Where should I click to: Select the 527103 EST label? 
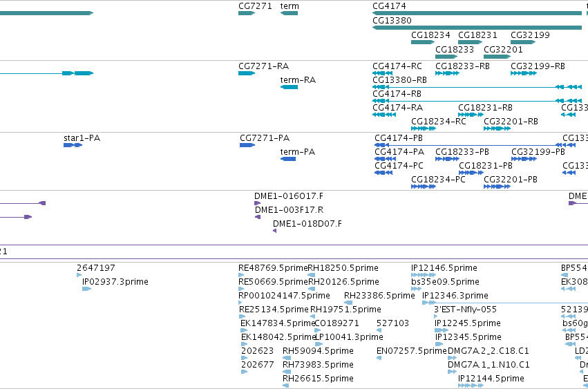392,324
